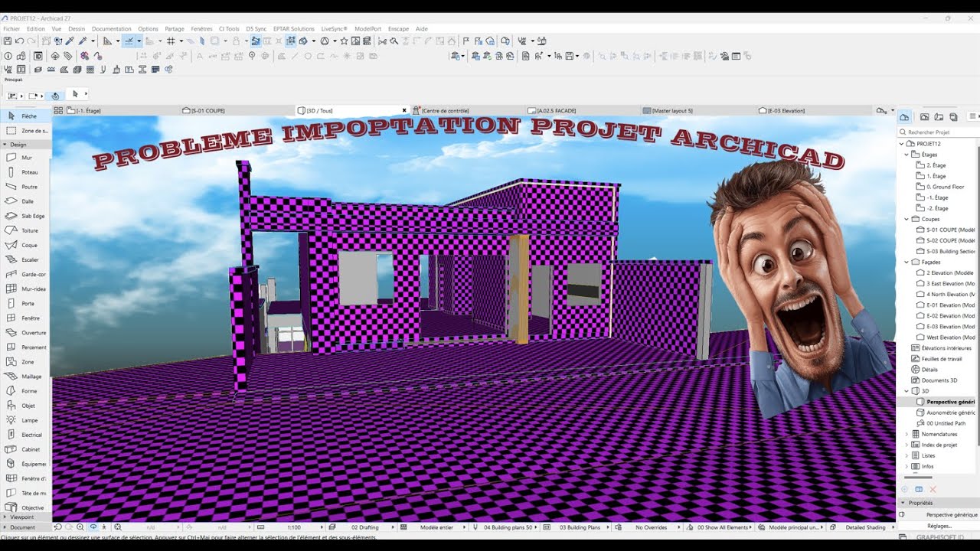Open the 02 Drafting pen set dropdown

tap(365, 527)
